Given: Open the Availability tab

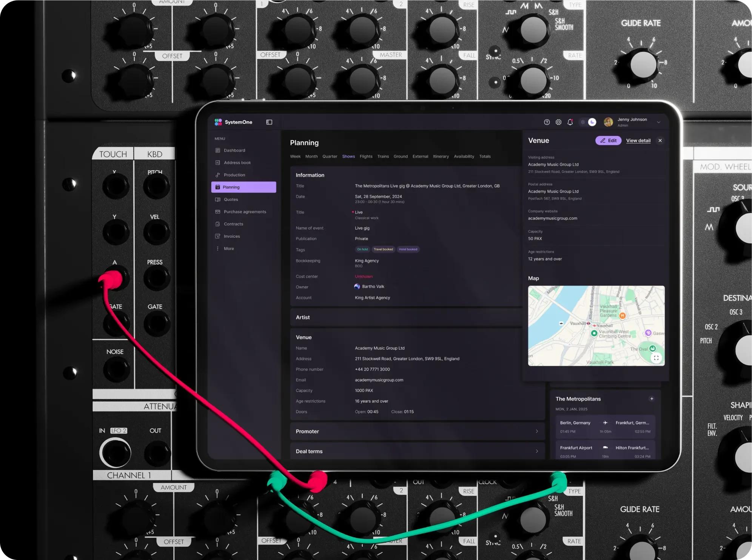Looking at the screenshot, I should 464,157.
